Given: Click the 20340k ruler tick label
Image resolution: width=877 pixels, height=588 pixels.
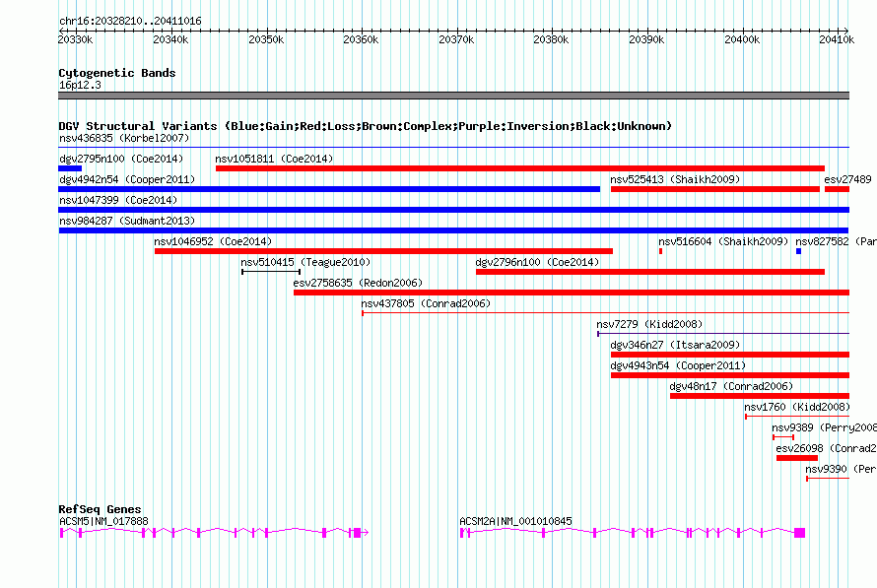Looking at the screenshot, I should pos(170,39).
